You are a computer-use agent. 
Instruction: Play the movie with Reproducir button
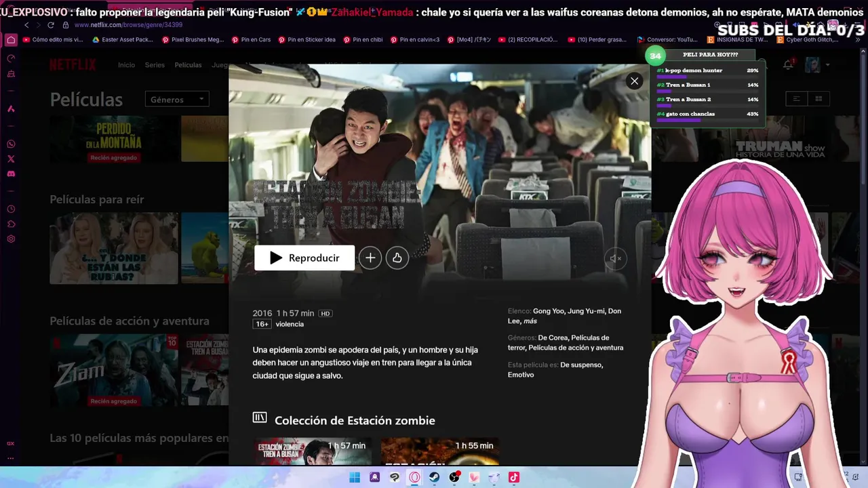304,258
